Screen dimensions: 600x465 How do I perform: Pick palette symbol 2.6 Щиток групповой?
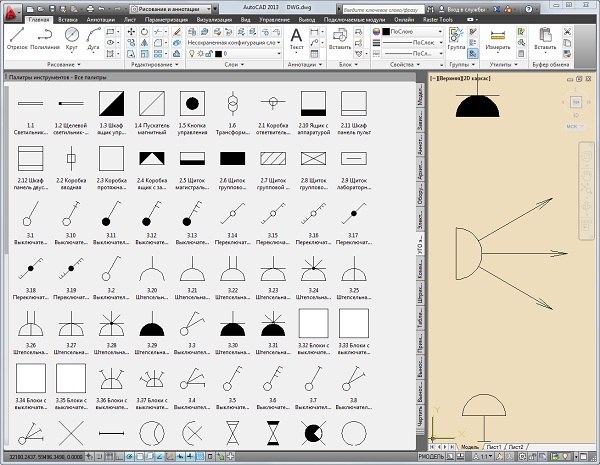(x=232, y=158)
